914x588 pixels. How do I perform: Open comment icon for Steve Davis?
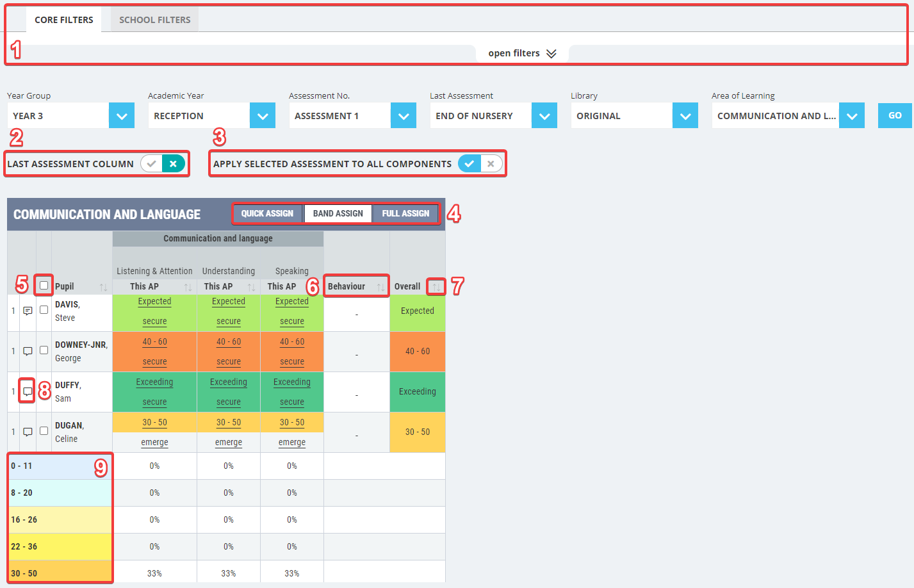click(28, 311)
